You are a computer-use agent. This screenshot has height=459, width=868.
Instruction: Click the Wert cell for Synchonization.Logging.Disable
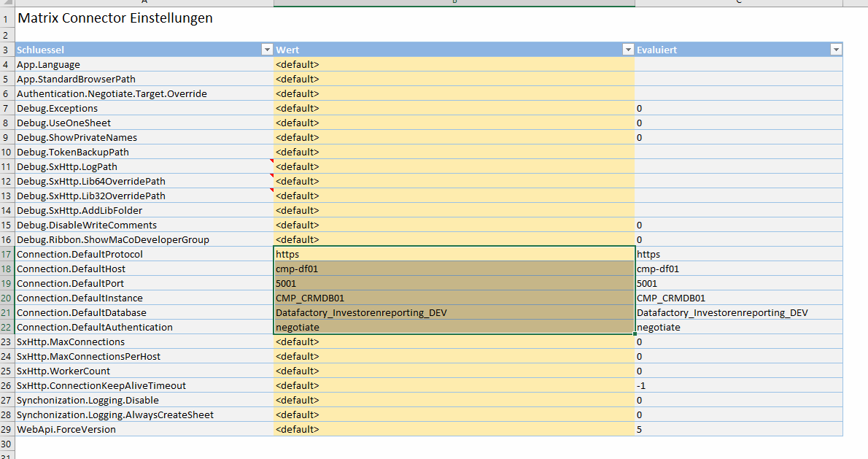click(x=454, y=401)
